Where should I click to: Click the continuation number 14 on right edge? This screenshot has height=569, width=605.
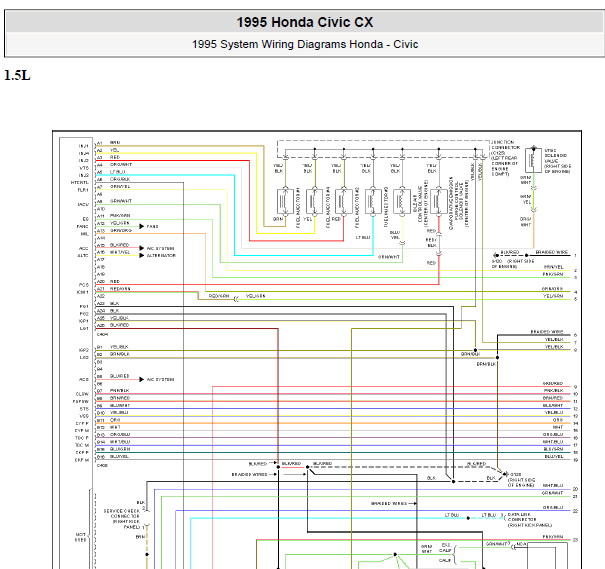coord(575,423)
